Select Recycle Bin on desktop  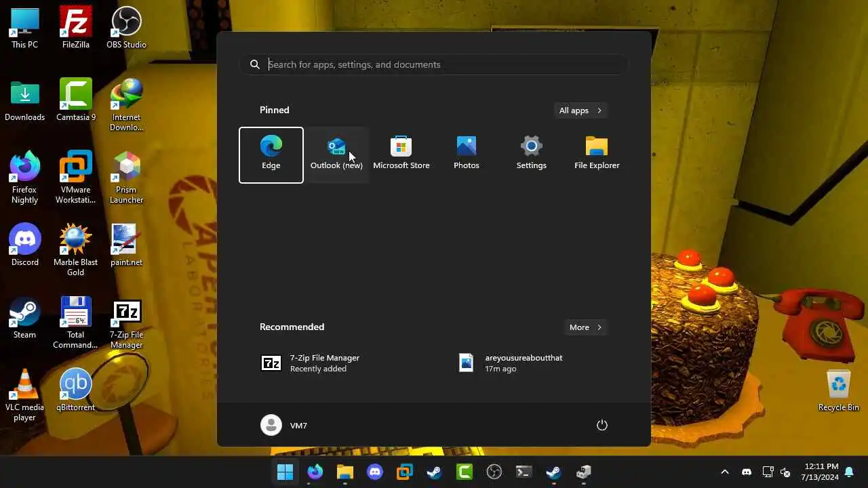[x=839, y=391]
